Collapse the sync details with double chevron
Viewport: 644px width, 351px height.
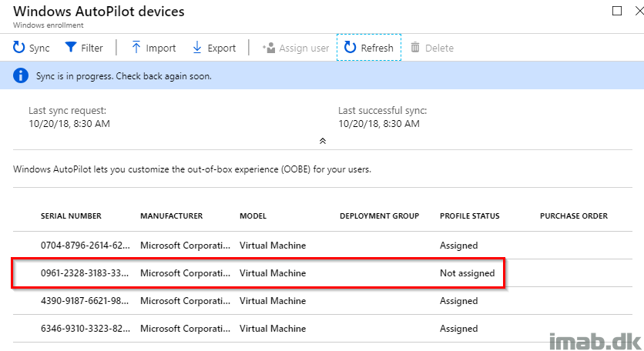tap(323, 141)
